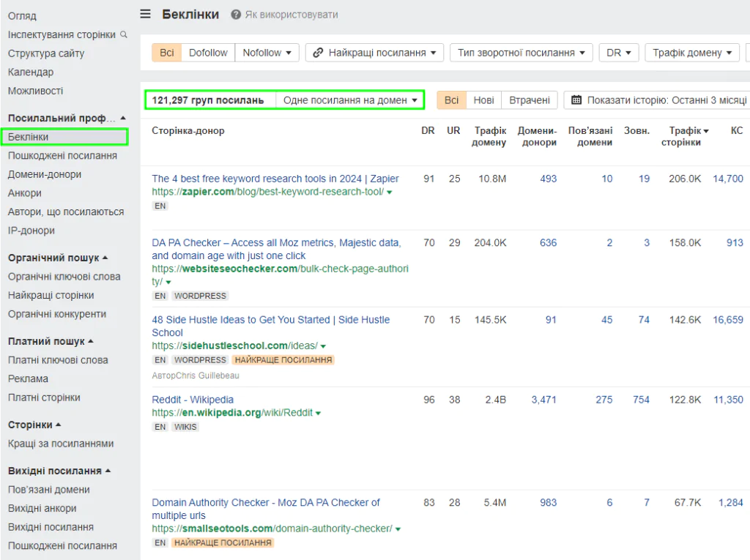Open Вихідні анкори in the sidebar
The image size is (750, 560).
tap(42, 508)
